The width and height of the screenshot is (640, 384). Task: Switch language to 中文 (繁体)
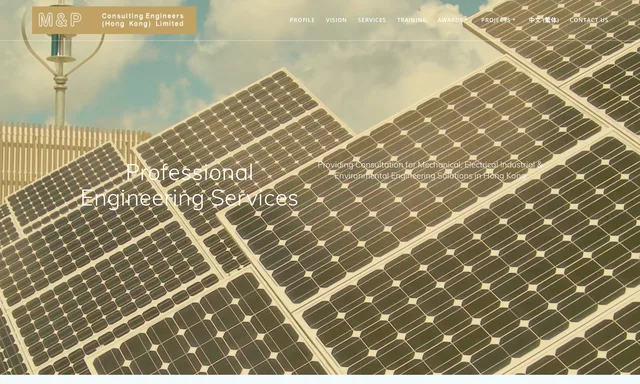[x=544, y=20]
